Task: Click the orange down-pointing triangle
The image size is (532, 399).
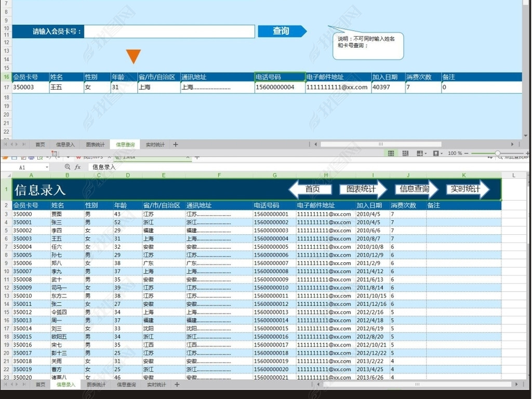Action: (134, 56)
